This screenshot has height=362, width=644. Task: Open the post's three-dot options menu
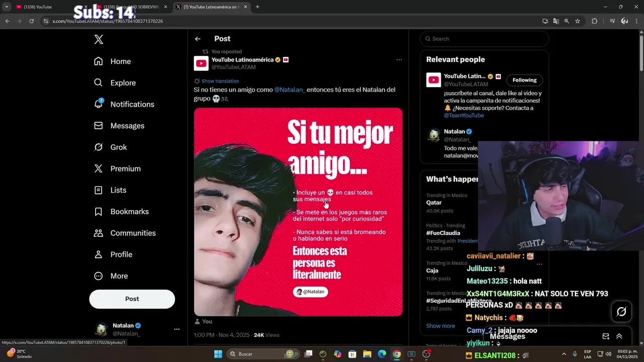coord(399,60)
